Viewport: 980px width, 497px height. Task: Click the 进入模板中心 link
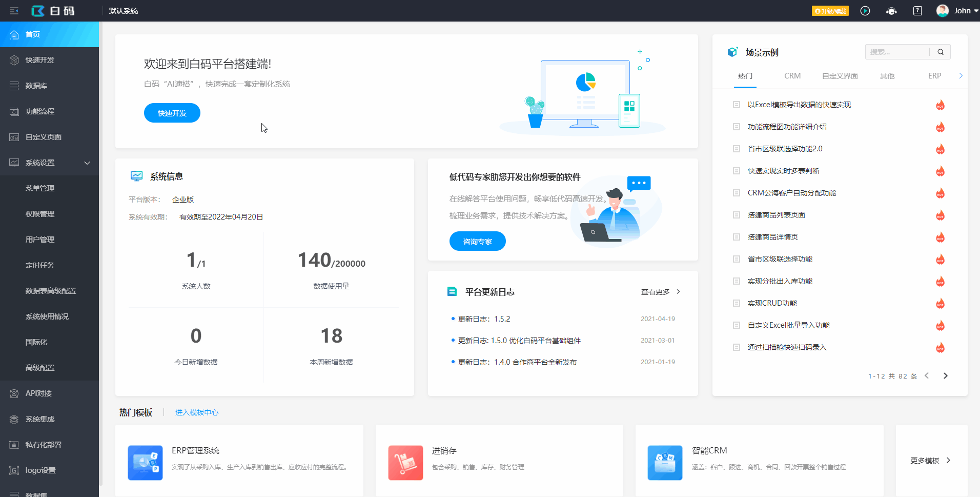pyautogui.click(x=196, y=412)
